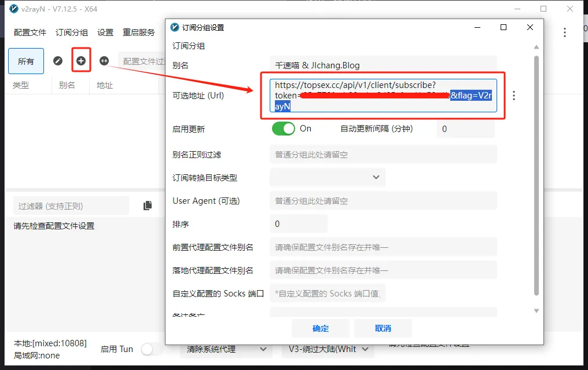Select the 所有 group tab
Image resolution: width=588 pixels, height=370 pixels.
[26, 61]
